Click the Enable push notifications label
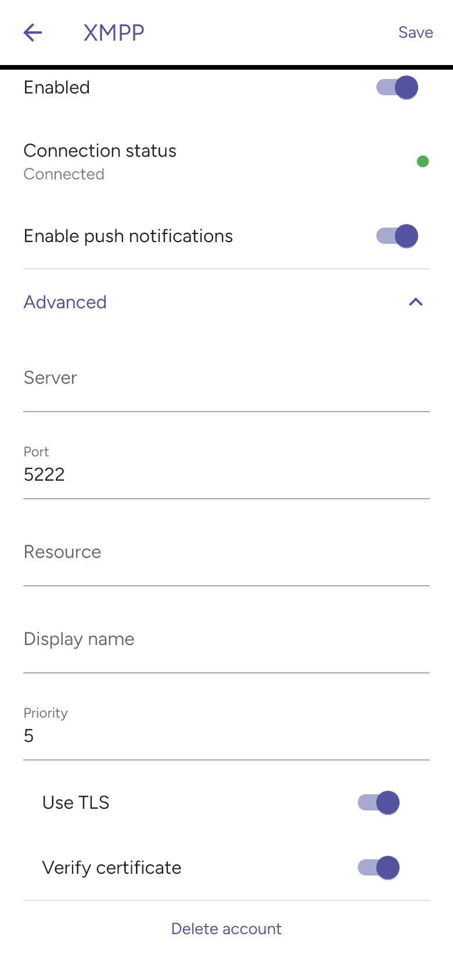 click(128, 236)
